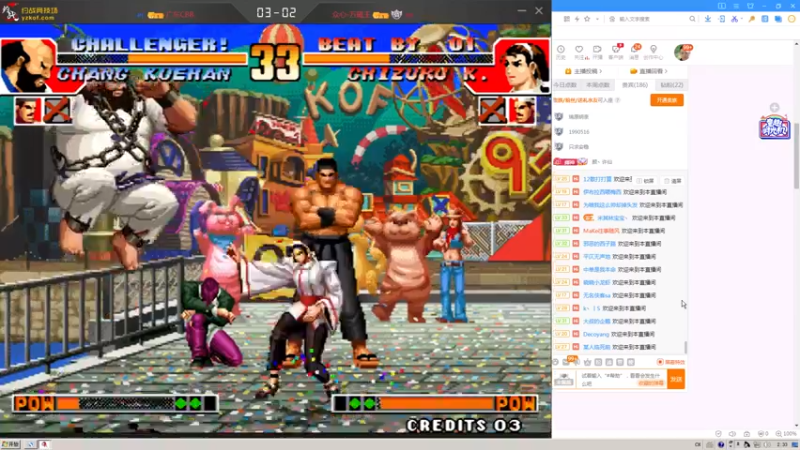This screenshot has height=450, width=800.
Task: Click the clock showing 2:30 in system tray
Action: (781, 445)
